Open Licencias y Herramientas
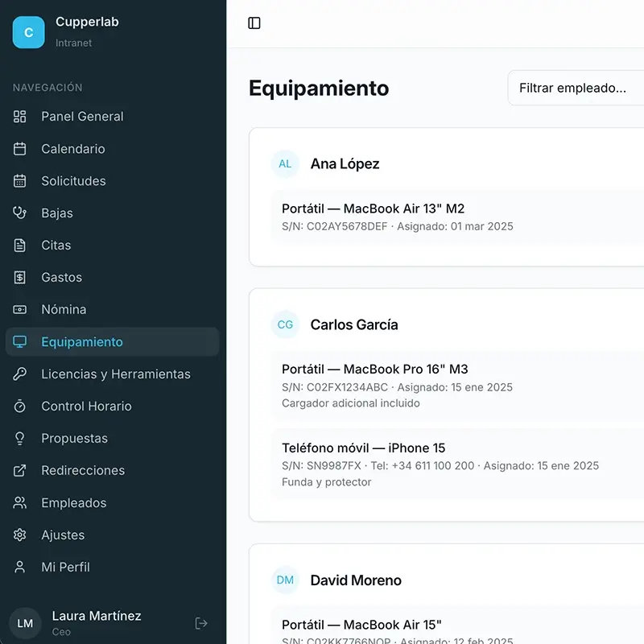This screenshot has width=644, height=644. 112,374
